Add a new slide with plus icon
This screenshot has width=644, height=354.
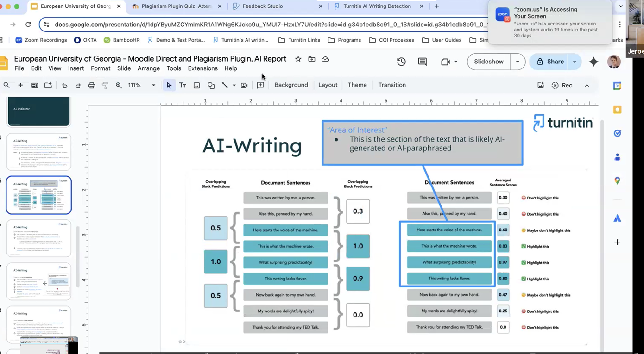(20, 85)
